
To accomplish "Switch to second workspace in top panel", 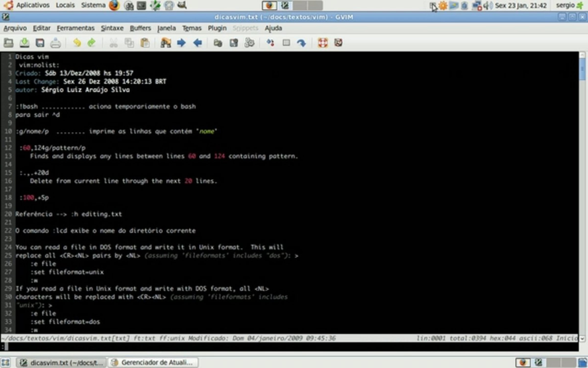I will coord(285,6).
